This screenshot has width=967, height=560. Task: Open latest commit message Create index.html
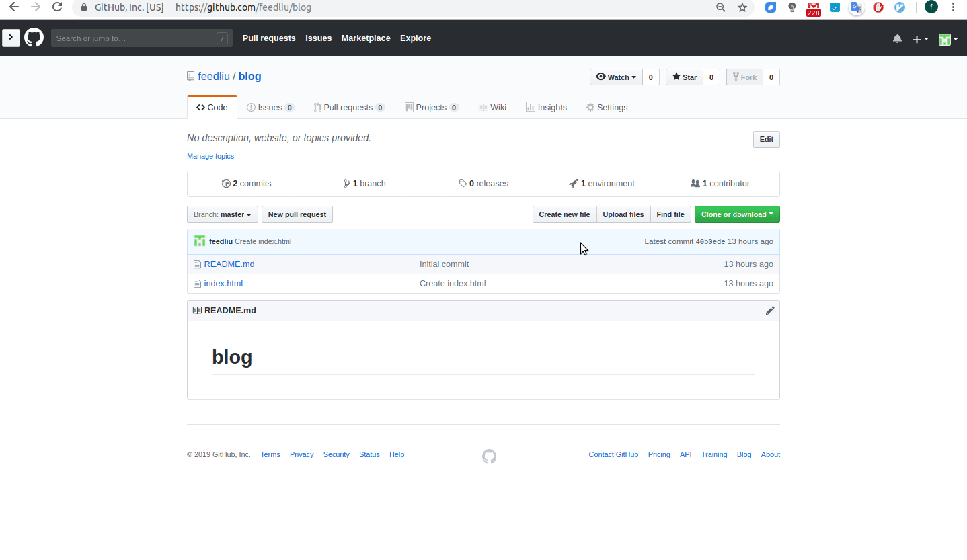click(263, 241)
